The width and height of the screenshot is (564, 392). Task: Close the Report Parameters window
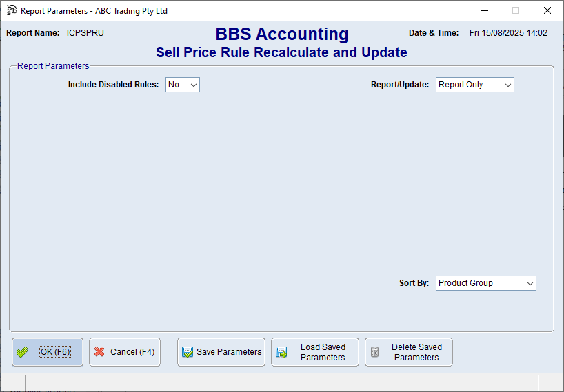[547, 11]
